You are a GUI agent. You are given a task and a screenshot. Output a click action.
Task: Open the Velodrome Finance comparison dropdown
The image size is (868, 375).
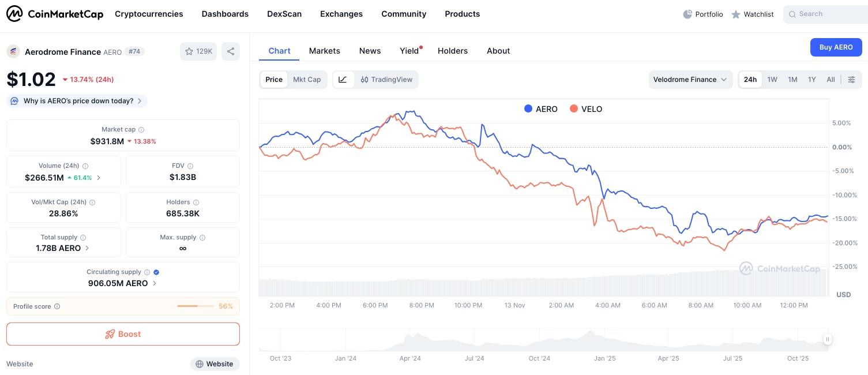[x=690, y=80]
